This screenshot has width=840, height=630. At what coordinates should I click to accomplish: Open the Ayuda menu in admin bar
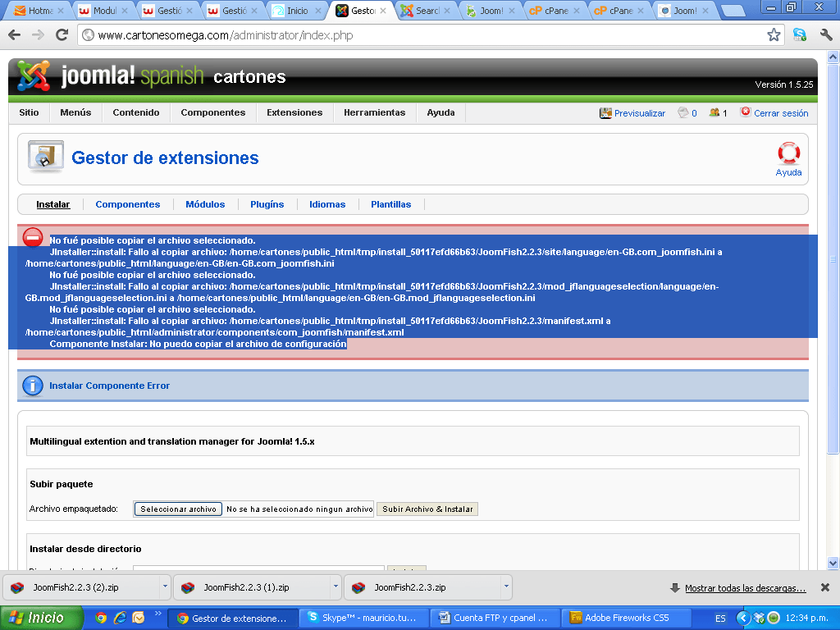pos(441,112)
